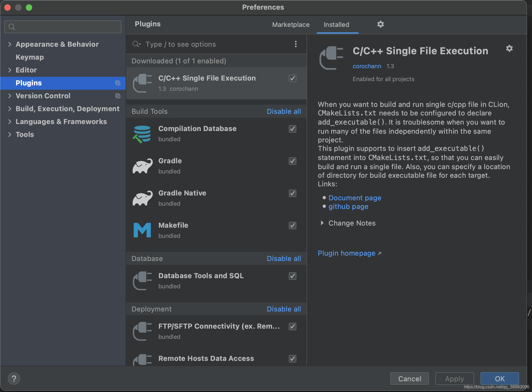This screenshot has width=532, height=392.
Task: Click the C/C++ Single File Execution plug icon in list
Action: (x=142, y=83)
